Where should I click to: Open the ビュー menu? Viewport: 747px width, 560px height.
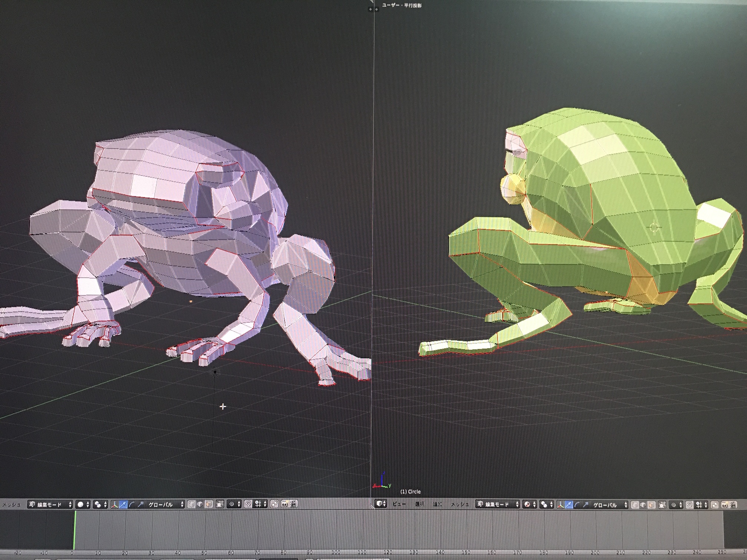(x=399, y=504)
